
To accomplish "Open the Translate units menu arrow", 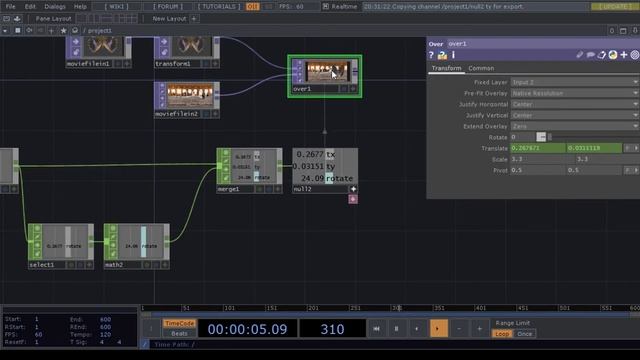I will pos(636,148).
